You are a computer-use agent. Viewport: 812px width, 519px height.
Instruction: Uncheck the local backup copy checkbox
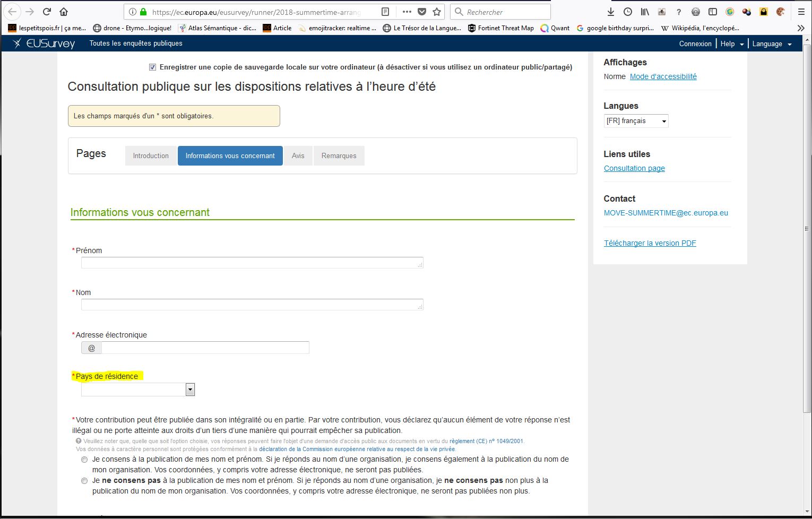[153, 67]
